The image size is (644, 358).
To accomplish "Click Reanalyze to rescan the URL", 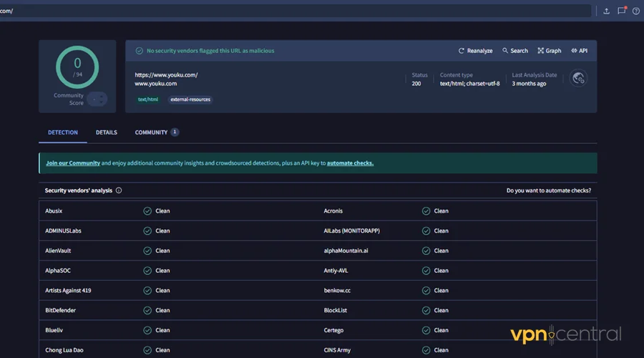I will point(475,51).
